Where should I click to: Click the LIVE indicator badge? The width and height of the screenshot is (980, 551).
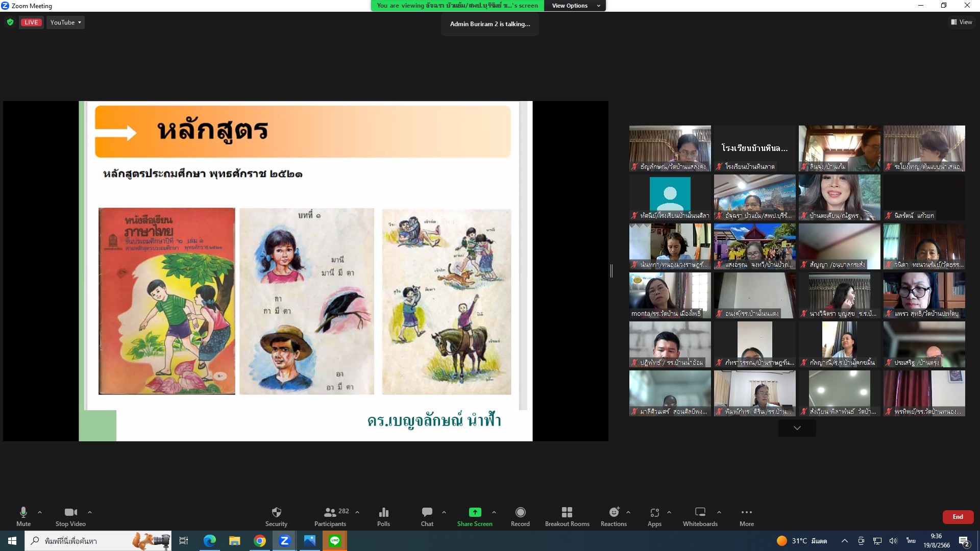pyautogui.click(x=31, y=22)
